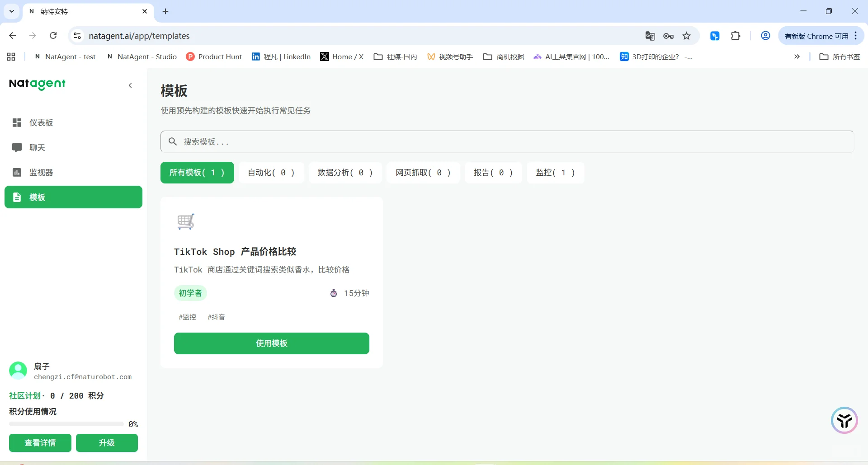
Task: Open a new tab with the plus button
Action: point(165,11)
